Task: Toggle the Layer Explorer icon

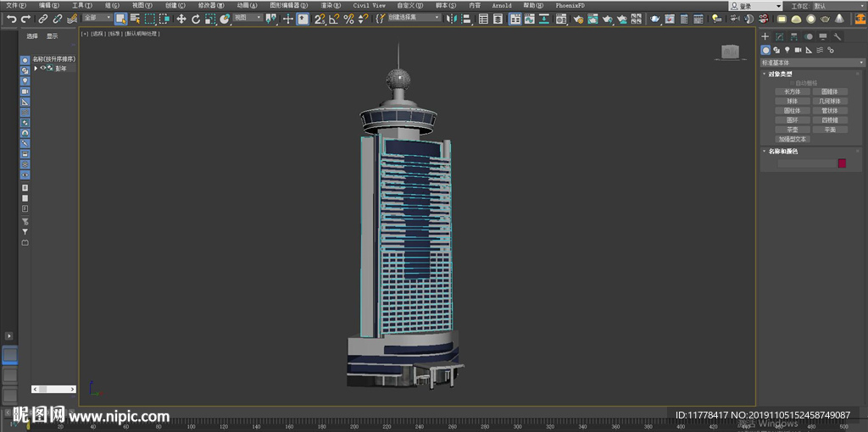Action: click(x=498, y=19)
